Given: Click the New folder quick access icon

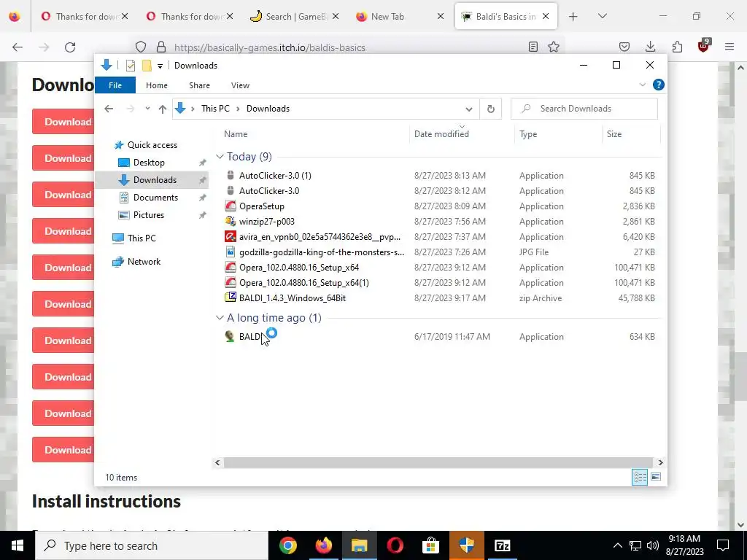Looking at the screenshot, I should (x=147, y=66).
